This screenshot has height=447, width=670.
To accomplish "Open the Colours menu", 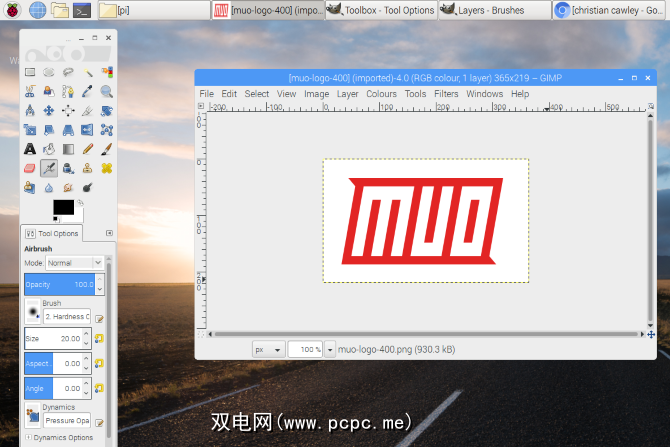I will click(381, 94).
